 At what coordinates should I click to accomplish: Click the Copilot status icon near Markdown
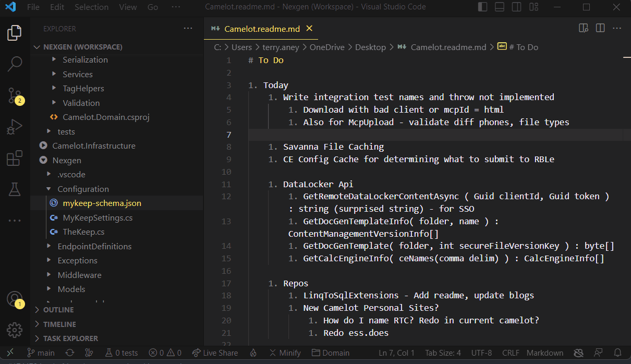coord(578,353)
